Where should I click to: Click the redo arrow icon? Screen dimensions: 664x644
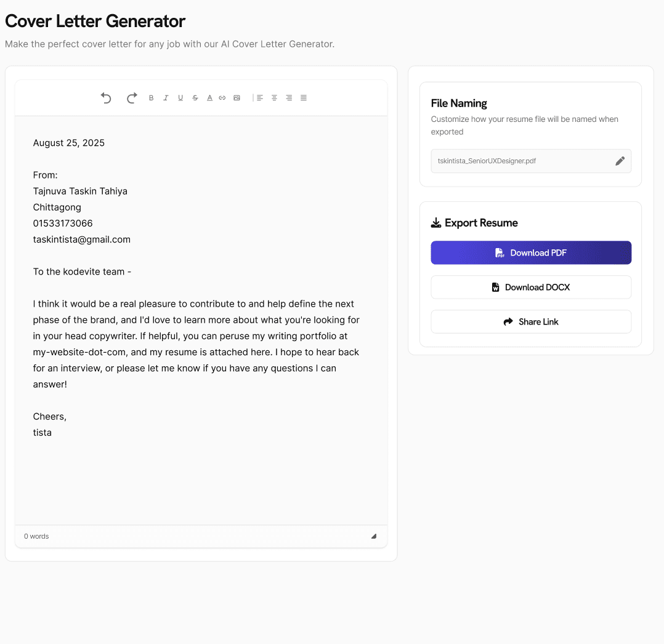pyautogui.click(x=131, y=98)
